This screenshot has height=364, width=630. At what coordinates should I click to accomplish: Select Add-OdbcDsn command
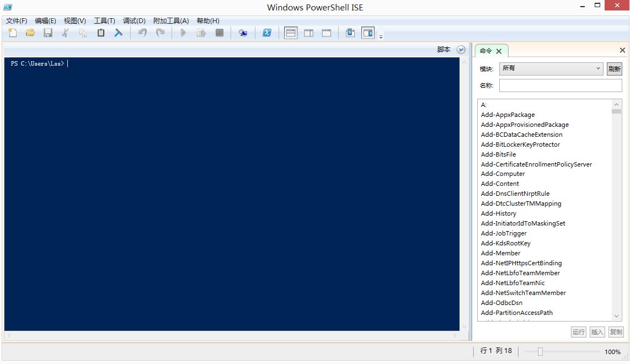pos(501,303)
